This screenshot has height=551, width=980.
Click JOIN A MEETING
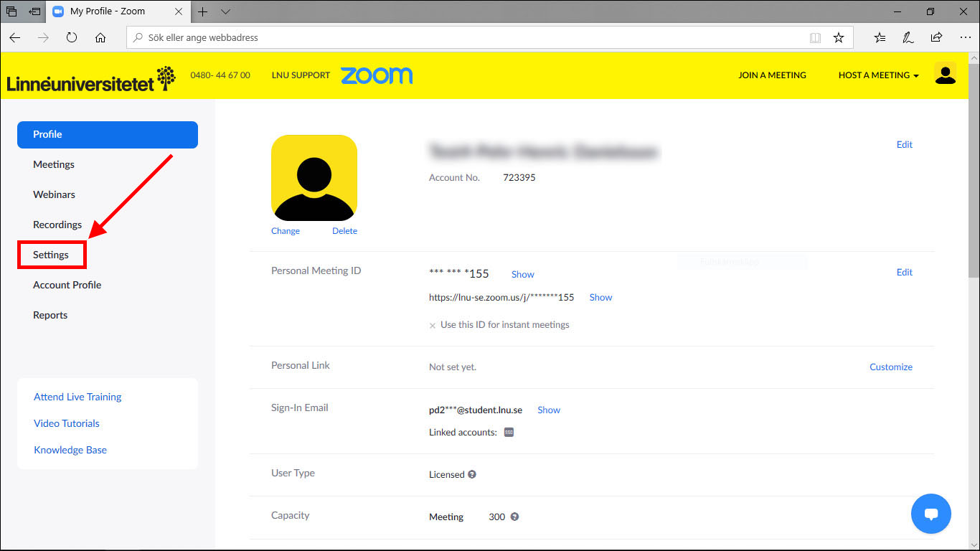pyautogui.click(x=772, y=75)
